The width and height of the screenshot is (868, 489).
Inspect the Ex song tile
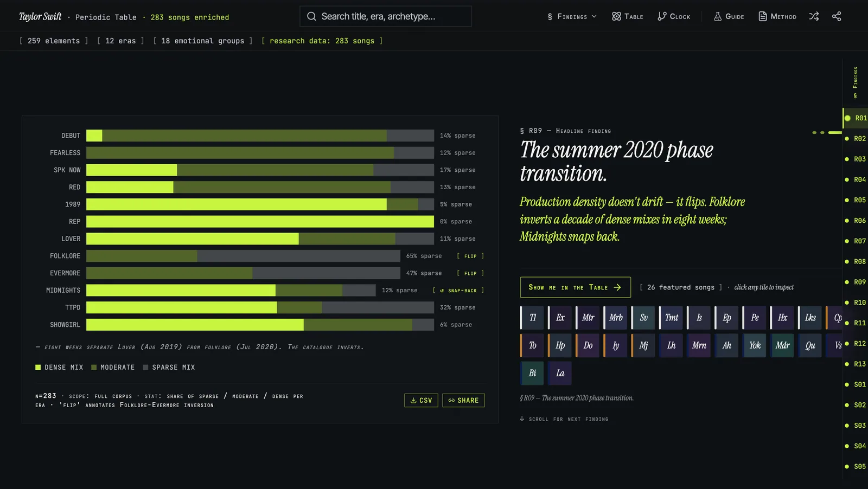[x=560, y=318]
